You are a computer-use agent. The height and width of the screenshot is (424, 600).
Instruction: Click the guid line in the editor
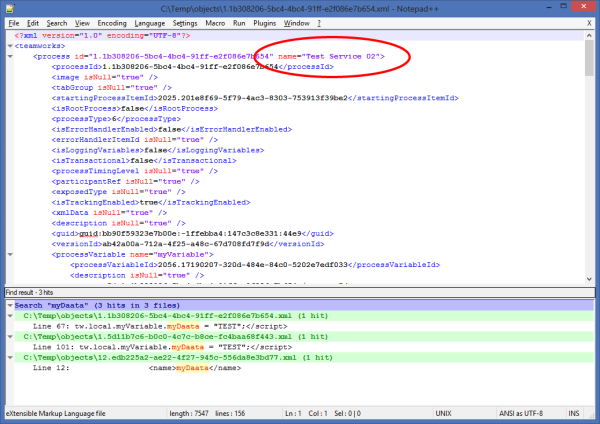pyautogui.click(x=192, y=233)
